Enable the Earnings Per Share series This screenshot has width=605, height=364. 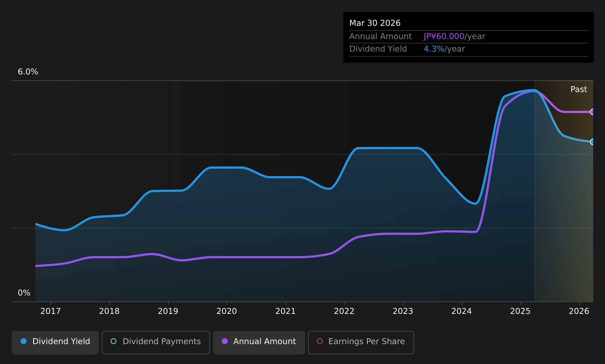coord(361,342)
